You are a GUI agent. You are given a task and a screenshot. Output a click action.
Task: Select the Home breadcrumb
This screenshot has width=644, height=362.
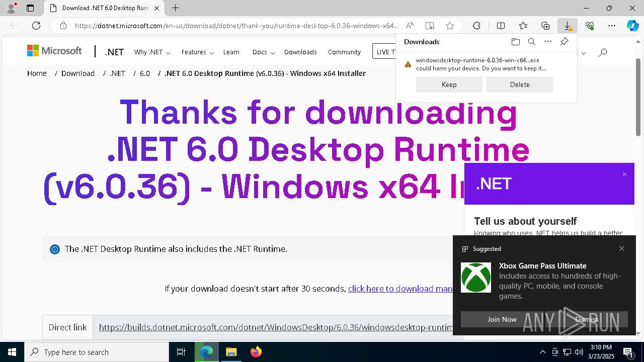click(37, 73)
